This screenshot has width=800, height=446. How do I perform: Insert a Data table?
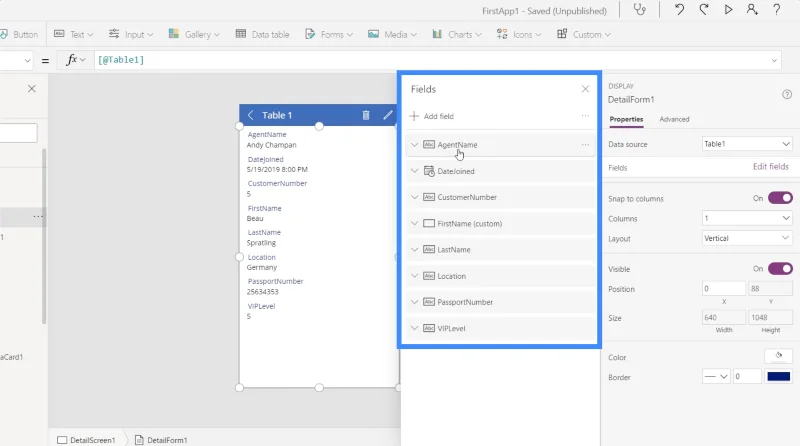(x=262, y=34)
